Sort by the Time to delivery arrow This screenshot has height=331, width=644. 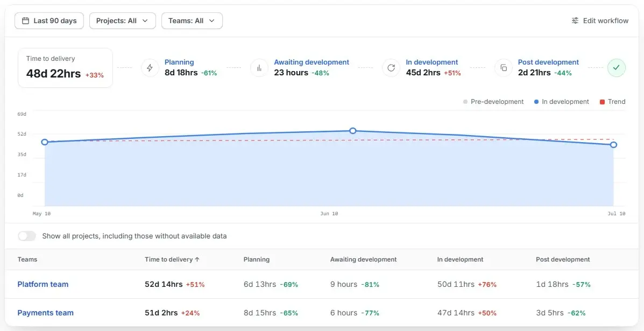197,259
